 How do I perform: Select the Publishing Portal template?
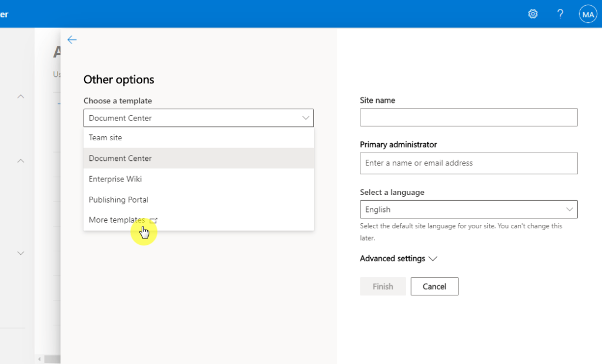[x=199, y=200]
